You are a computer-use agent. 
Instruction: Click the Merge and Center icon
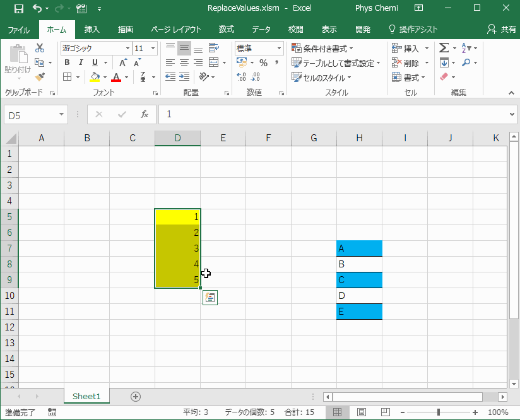(x=213, y=62)
